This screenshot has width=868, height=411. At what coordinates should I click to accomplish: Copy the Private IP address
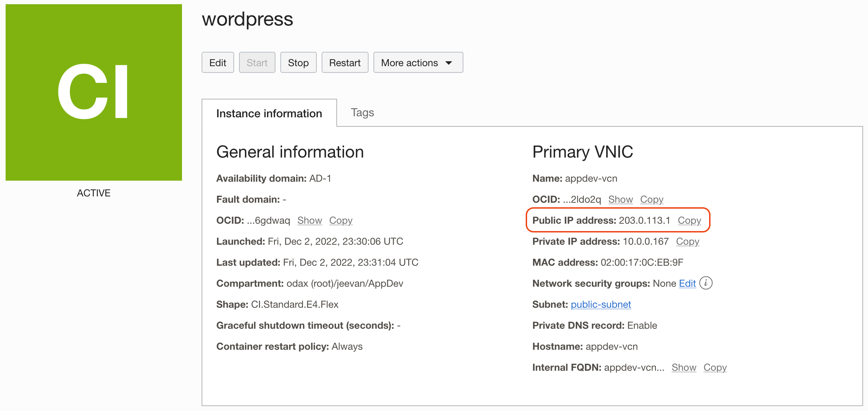coord(687,241)
